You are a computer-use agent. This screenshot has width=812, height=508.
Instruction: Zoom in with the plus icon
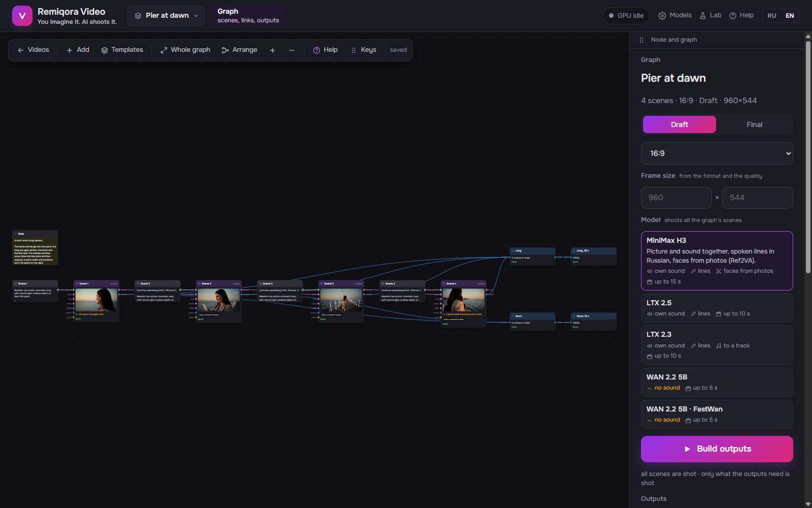pos(273,50)
